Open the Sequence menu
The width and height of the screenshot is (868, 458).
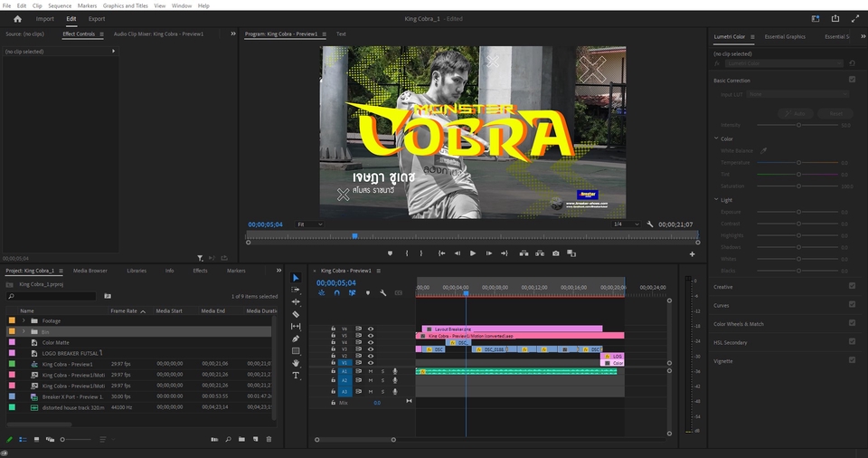[x=60, y=5]
